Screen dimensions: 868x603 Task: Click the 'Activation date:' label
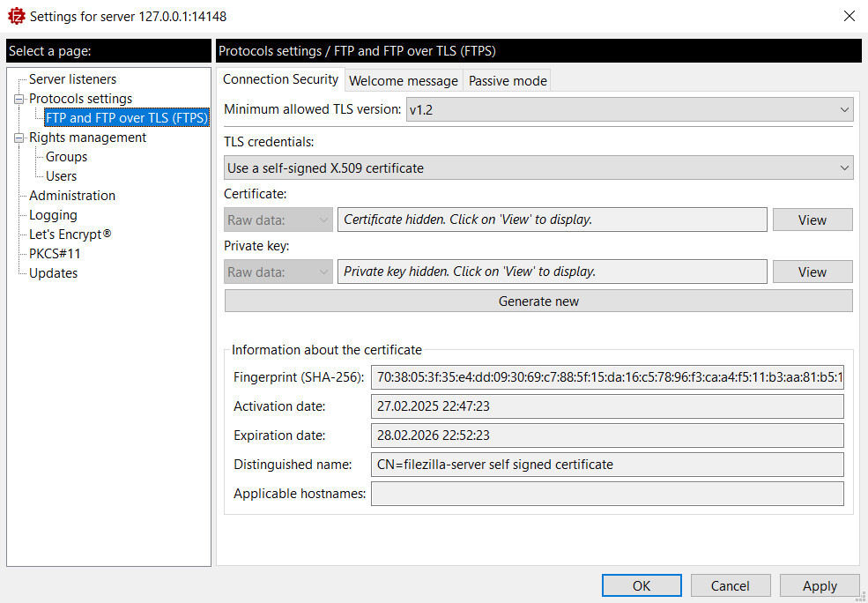coord(279,406)
